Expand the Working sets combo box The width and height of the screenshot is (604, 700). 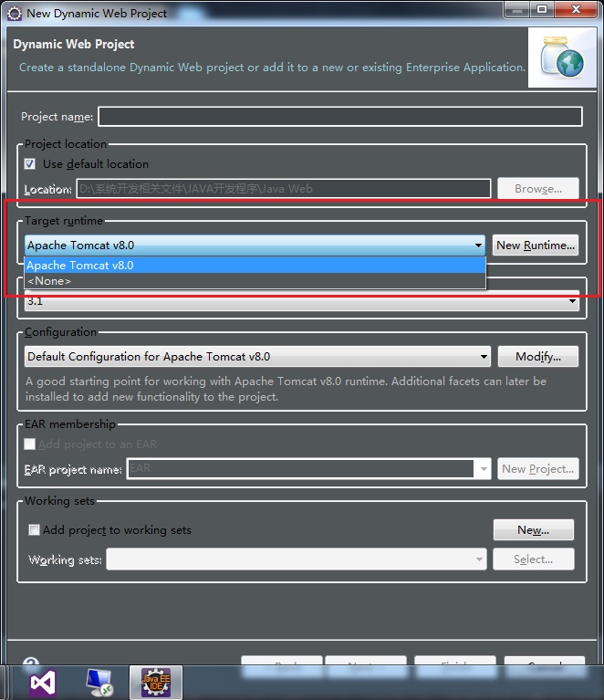click(x=297, y=559)
